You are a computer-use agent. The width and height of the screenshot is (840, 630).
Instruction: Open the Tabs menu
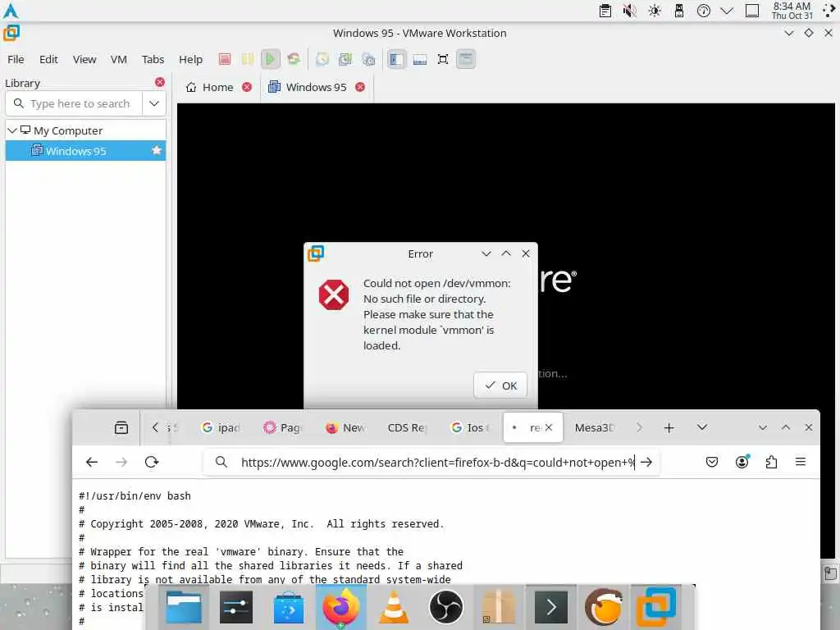153,59
